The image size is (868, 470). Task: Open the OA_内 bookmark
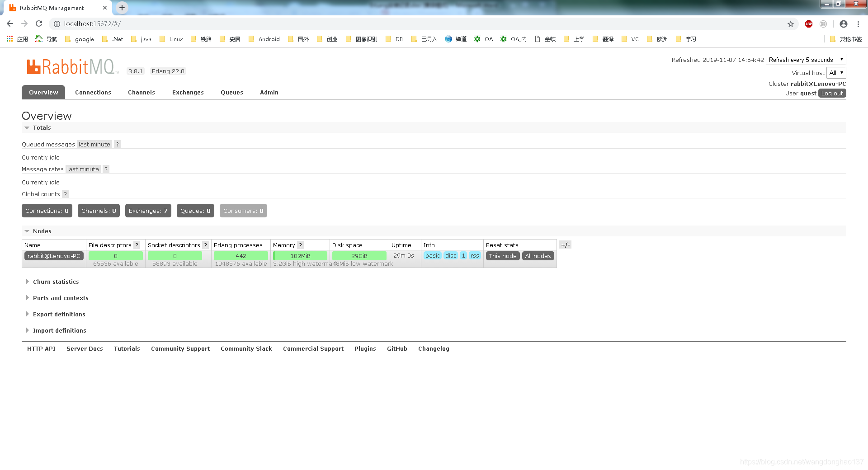(514, 39)
